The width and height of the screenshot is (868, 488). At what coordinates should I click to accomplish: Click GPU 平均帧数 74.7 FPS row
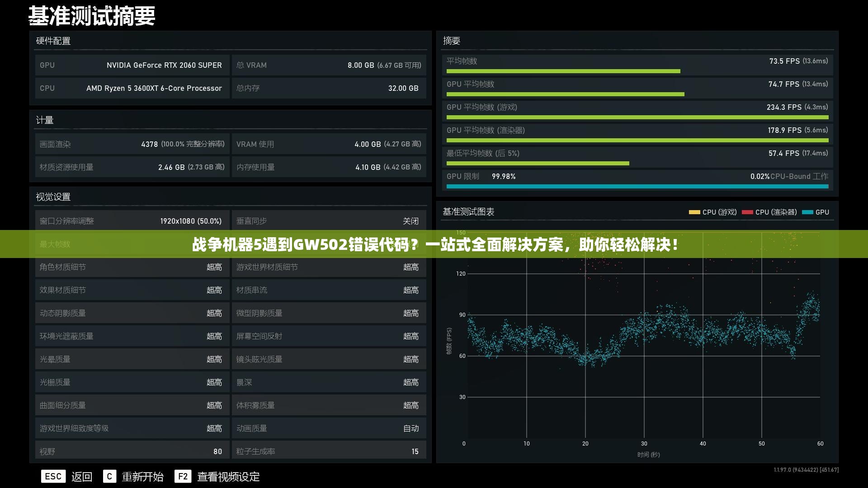[637, 88]
